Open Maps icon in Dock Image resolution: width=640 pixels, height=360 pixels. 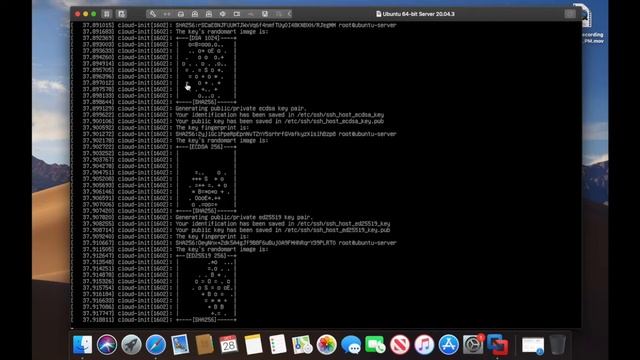pos(302,345)
